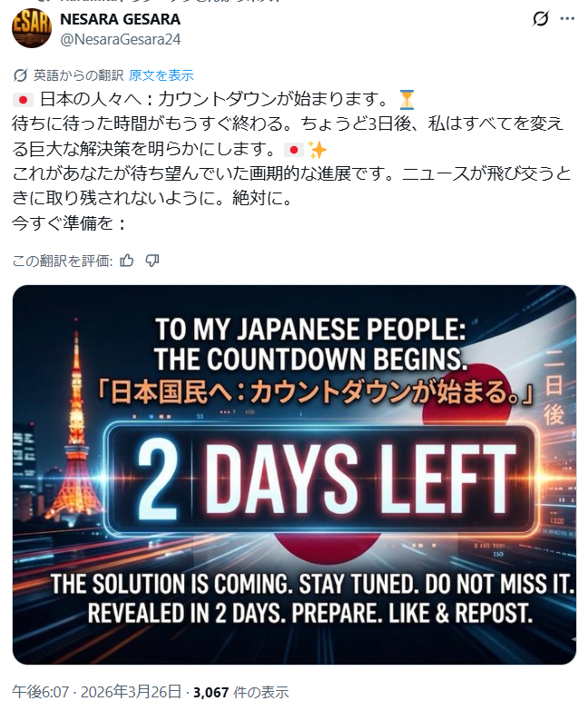
Task: Click the sparkles emoji after 明らかにします
Action: (x=318, y=150)
